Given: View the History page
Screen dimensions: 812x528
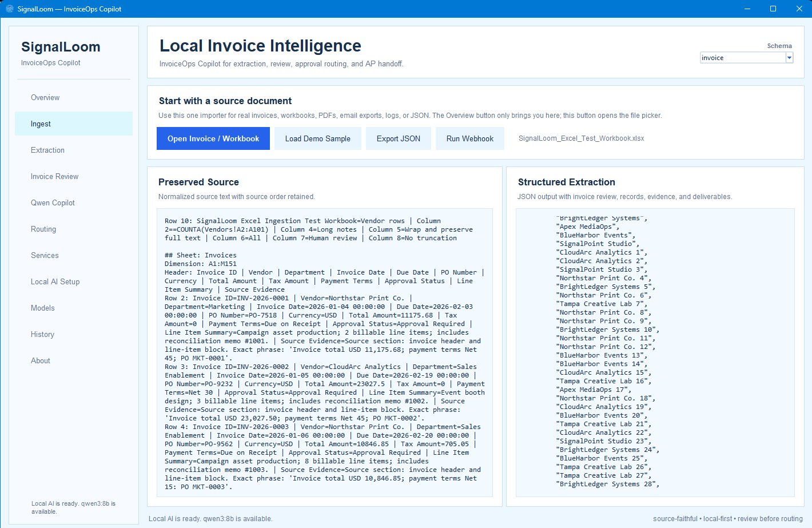Looking at the screenshot, I should (x=74, y=334).
